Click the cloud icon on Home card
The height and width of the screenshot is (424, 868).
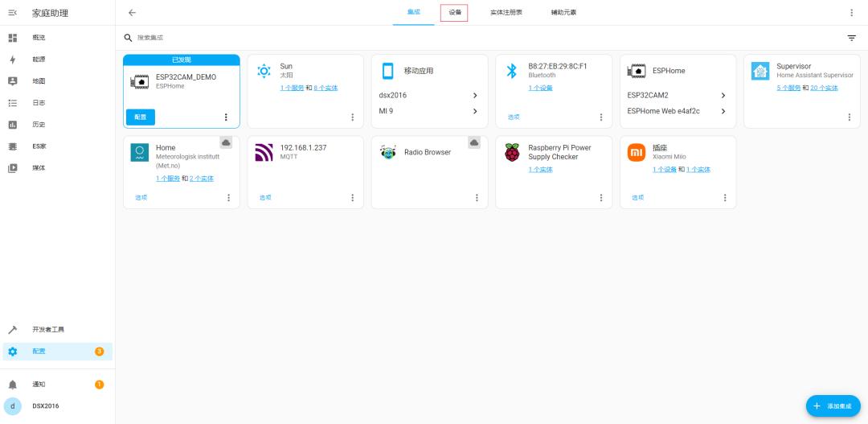point(226,142)
